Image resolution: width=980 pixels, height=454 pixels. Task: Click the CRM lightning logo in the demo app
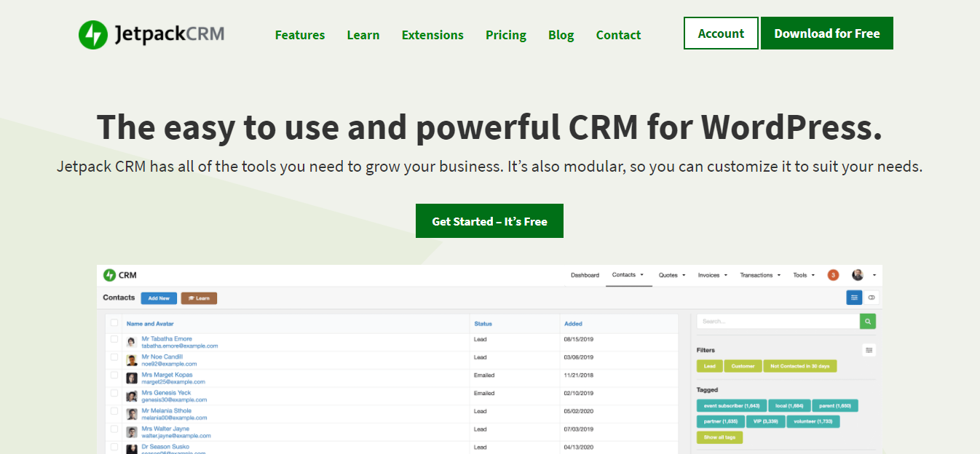pyautogui.click(x=110, y=275)
